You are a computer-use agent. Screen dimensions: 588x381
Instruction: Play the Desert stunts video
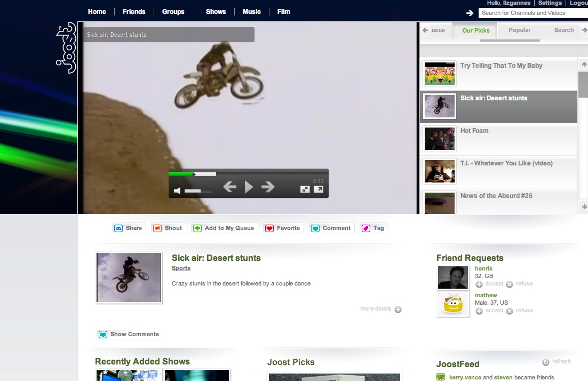pos(249,187)
